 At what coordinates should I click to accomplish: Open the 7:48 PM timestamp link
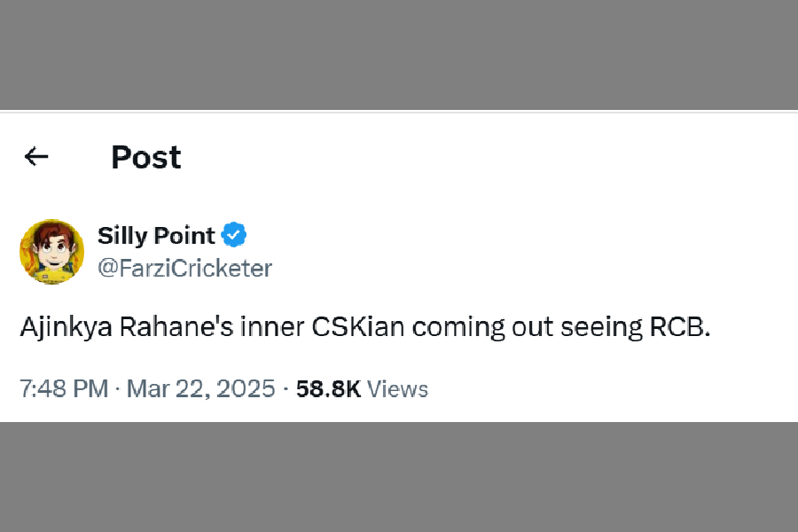point(64,388)
